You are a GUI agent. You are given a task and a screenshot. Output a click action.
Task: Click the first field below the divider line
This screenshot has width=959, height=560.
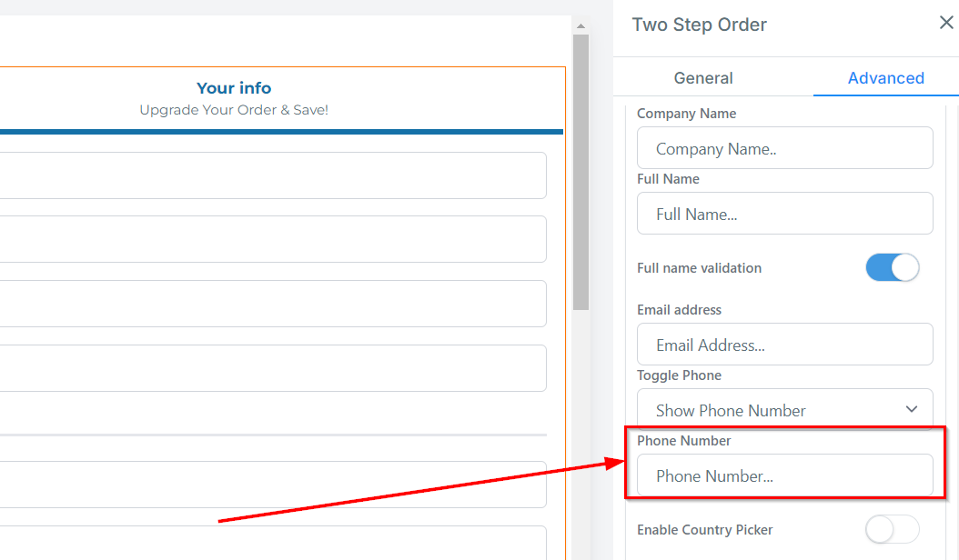(273, 484)
